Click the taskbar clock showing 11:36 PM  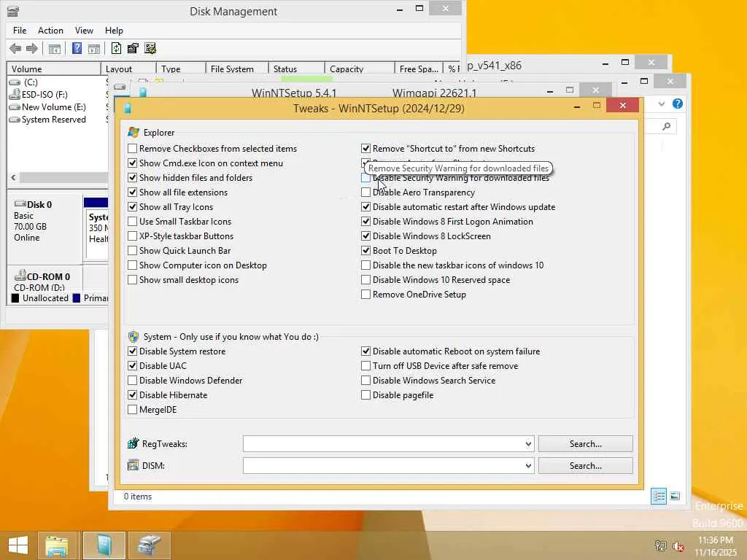(x=715, y=540)
